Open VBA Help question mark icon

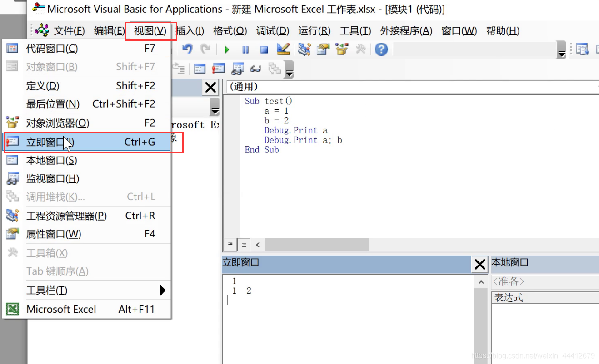click(x=381, y=49)
